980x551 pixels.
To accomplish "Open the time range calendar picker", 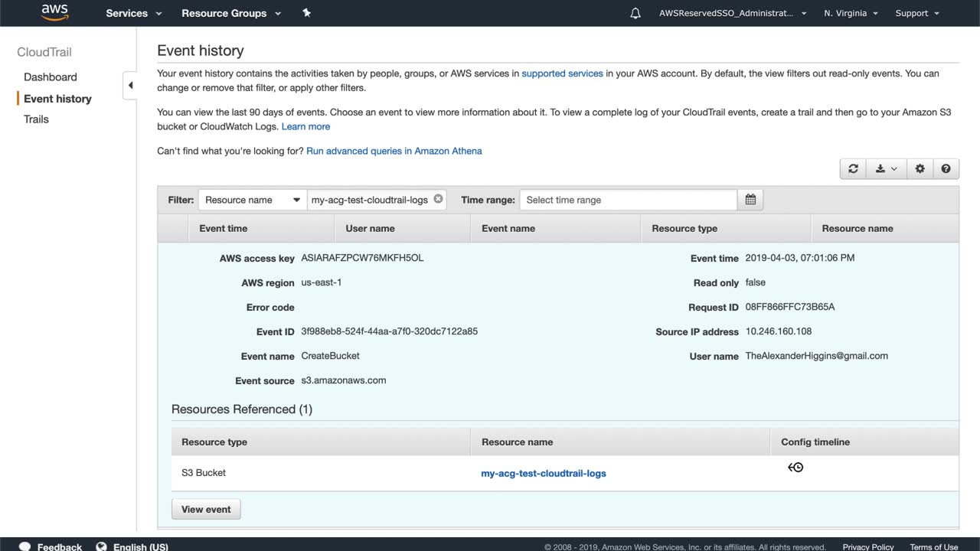I will (x=750, y=200).
